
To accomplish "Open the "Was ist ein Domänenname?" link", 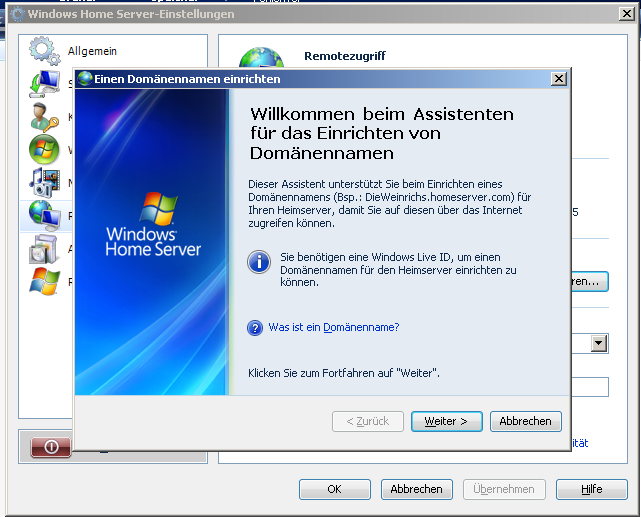I will click(333, 327).
